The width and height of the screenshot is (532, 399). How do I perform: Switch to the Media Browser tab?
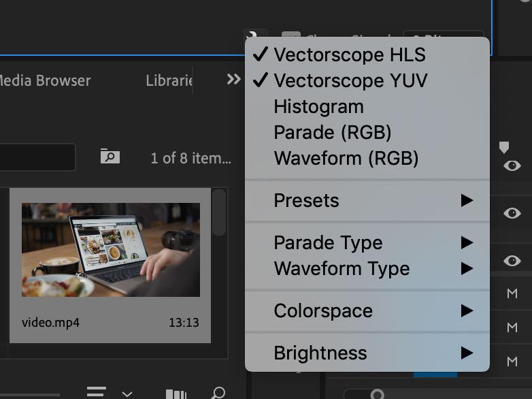point(45,80)
